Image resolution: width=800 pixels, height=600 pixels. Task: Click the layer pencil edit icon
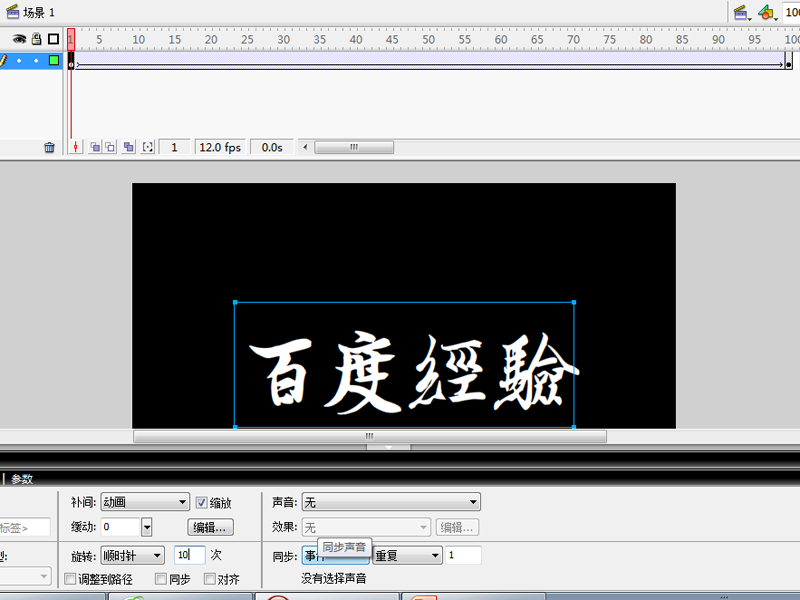coord(3,60)
